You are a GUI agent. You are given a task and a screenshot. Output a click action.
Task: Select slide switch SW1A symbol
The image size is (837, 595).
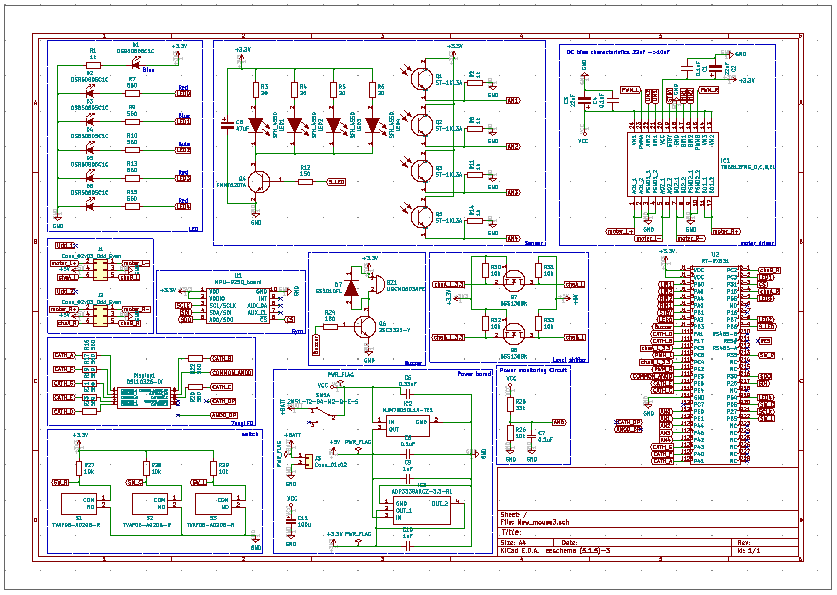point(323,413)
